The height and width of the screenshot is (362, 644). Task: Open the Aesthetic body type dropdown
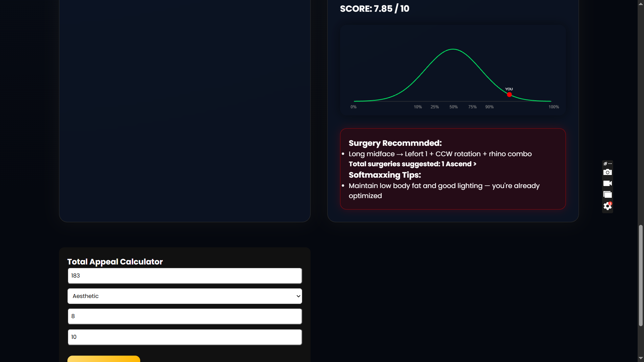(x=184, y=296)
